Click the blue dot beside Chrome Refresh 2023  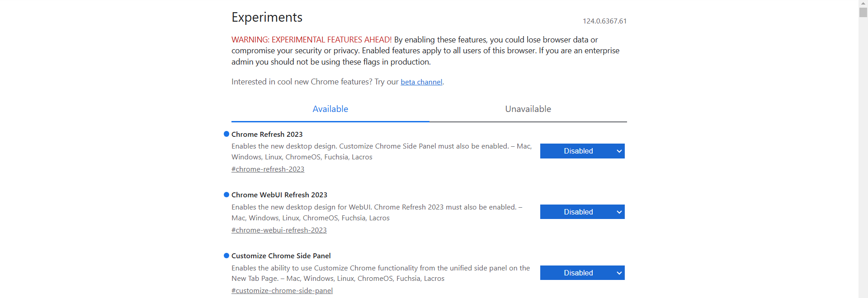coord(226,134)
